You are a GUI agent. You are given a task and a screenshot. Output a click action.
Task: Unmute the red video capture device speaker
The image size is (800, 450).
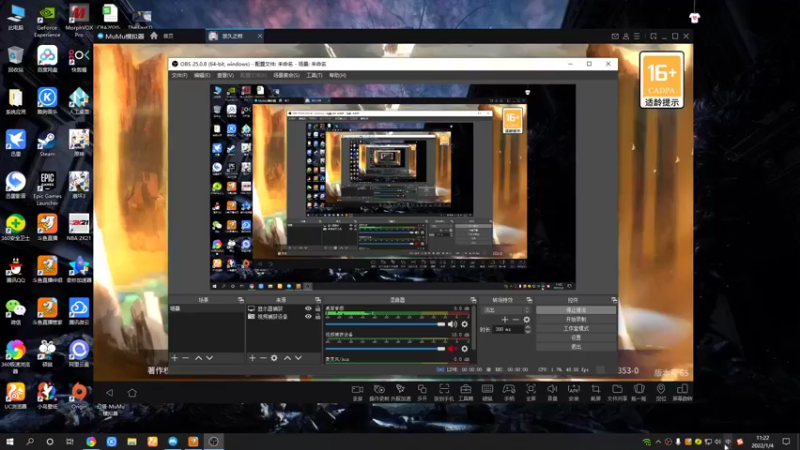tap(452, 349)
